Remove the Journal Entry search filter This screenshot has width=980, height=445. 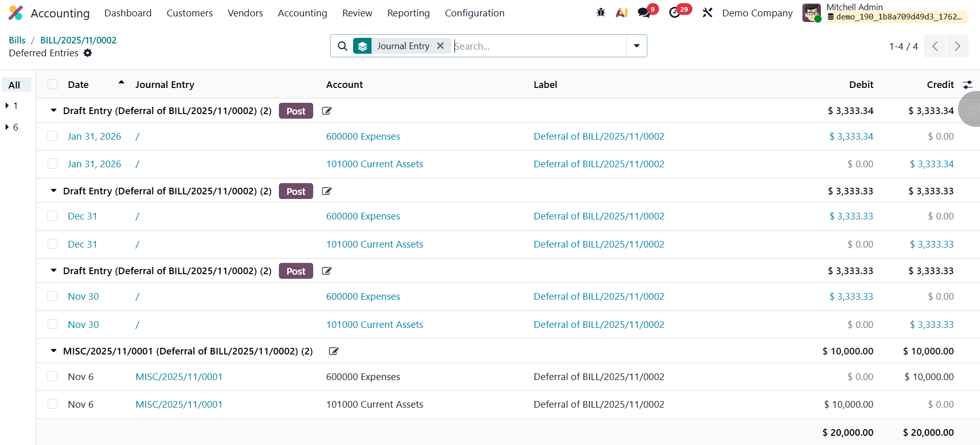(x=440, y=46)
